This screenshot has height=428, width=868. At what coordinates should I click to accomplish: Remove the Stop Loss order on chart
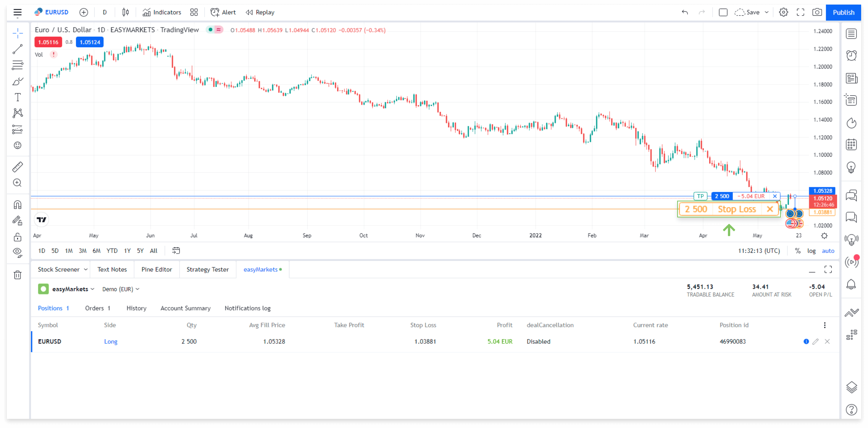(770, 209)
